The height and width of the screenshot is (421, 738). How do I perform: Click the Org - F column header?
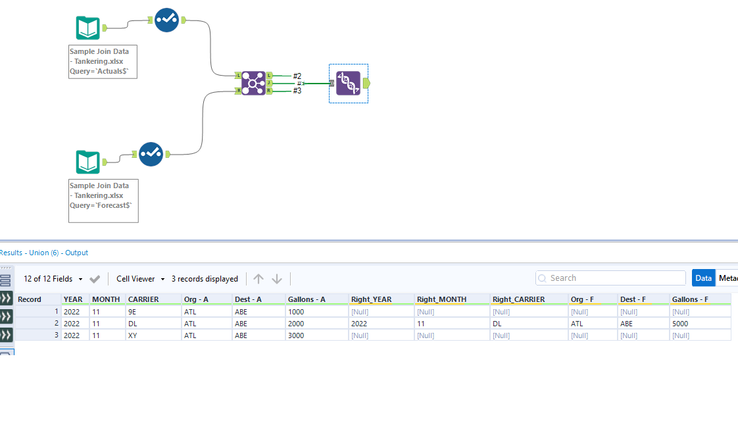point(593,299)
